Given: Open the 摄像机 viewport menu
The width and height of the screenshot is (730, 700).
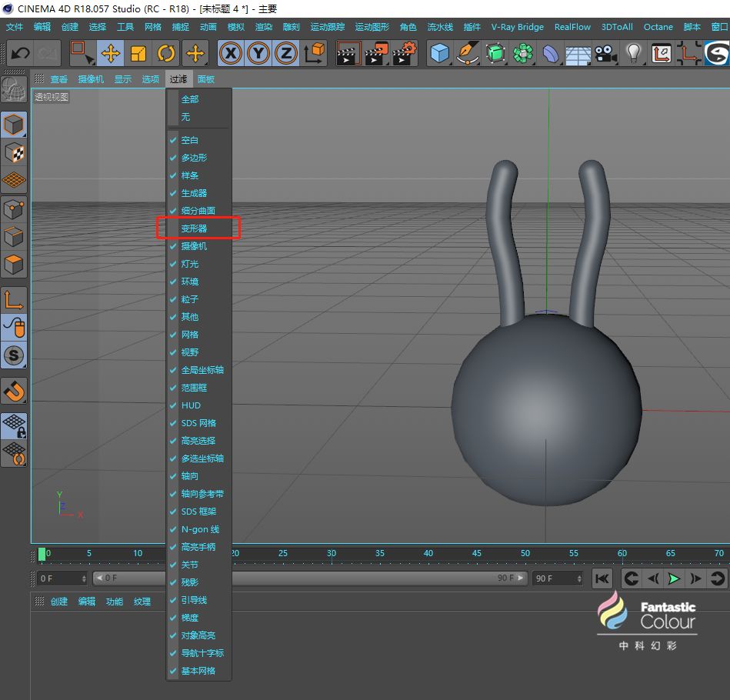Looking at the screenshot, I should tap(91, 79).
